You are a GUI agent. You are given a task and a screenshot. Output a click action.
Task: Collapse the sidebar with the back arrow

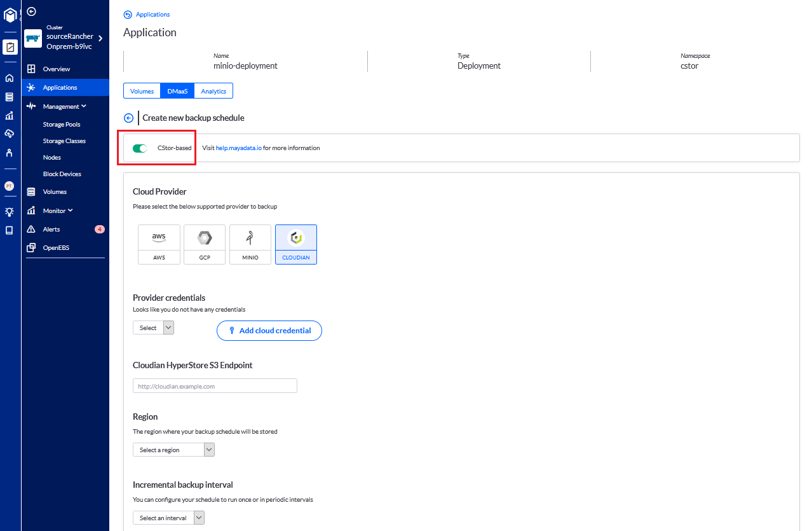point(31,11)
